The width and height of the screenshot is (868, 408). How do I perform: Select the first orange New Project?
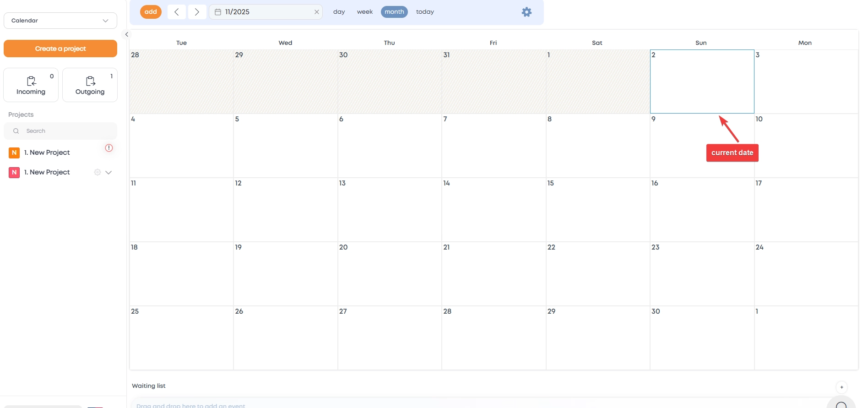[47, 152]
